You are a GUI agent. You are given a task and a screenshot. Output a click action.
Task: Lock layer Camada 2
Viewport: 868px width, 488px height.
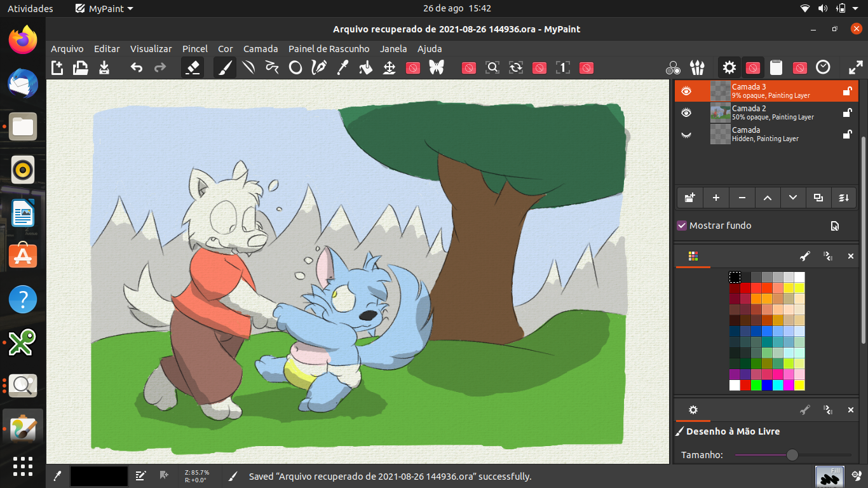[x=847, y=112]
